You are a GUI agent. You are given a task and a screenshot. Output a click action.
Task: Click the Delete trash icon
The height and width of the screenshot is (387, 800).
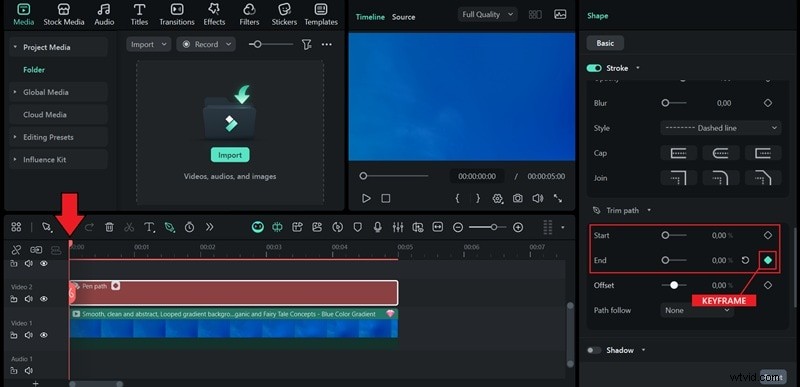point(109,227)
